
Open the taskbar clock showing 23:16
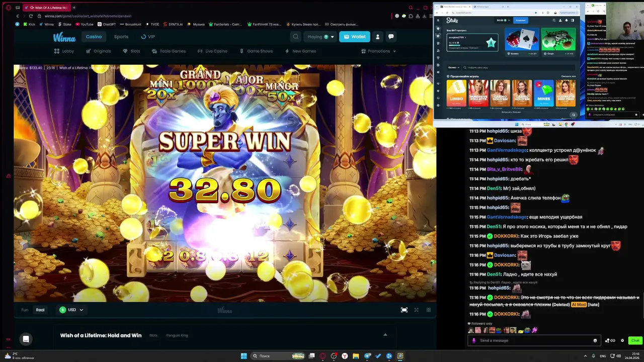point(631,356)
